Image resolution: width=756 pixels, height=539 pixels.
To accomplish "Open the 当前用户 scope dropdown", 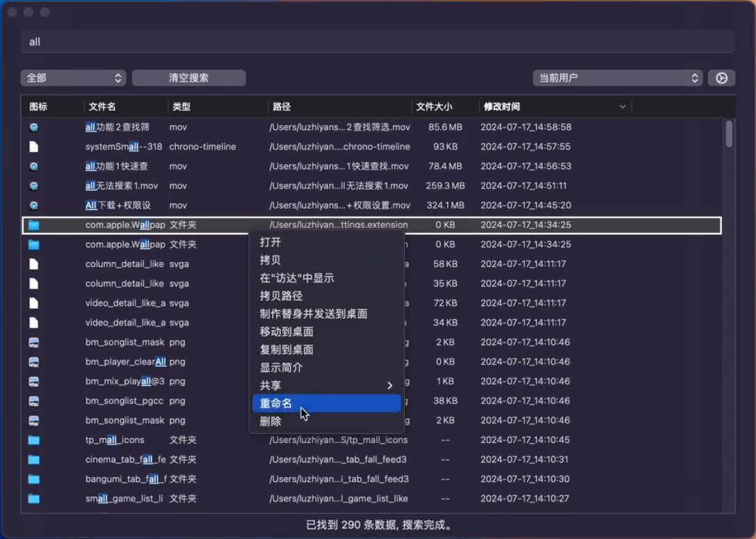I will point(617,78).
